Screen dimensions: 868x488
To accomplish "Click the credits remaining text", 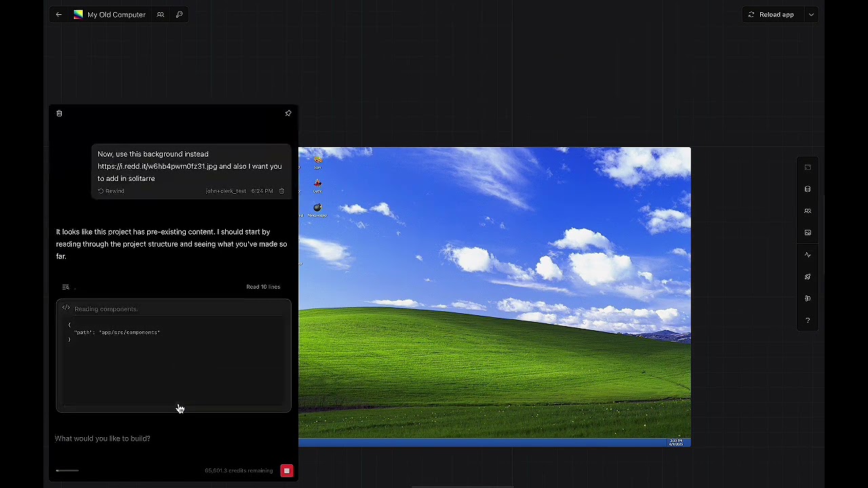I will 239,470.
